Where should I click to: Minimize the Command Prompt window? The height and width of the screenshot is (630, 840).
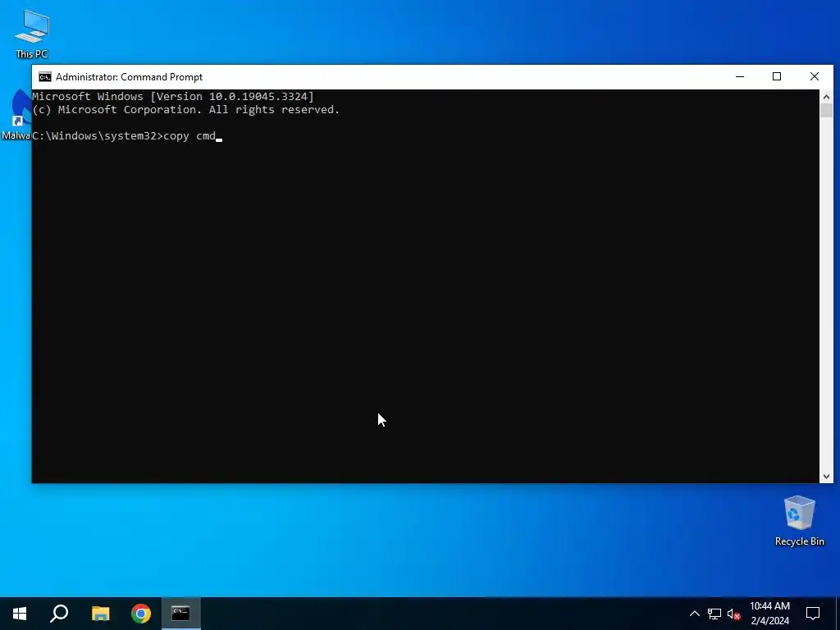pos(740,76)
